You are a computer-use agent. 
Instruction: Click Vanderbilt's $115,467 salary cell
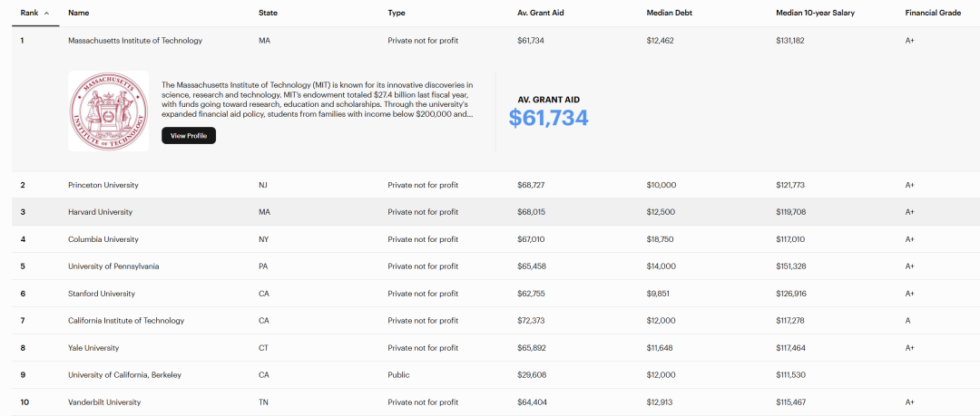790,401
